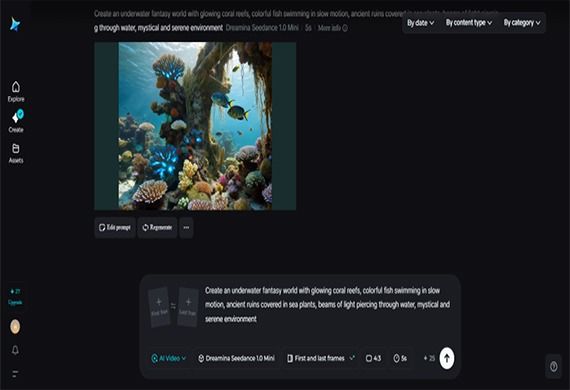The width and height of the screenshot is (570, 390).
Task: Open the sidebar menu icon at bottom
Action: [15, 374]
